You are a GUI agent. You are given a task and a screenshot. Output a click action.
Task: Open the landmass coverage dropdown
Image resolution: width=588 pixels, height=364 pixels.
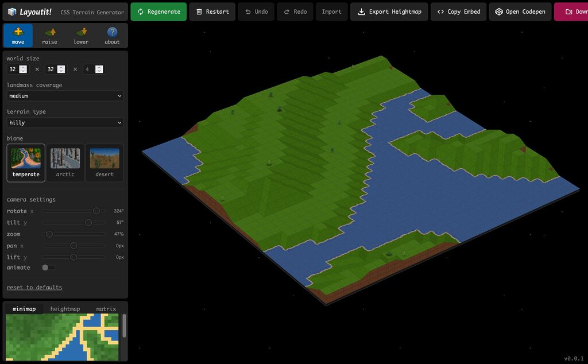pos(65,96)
